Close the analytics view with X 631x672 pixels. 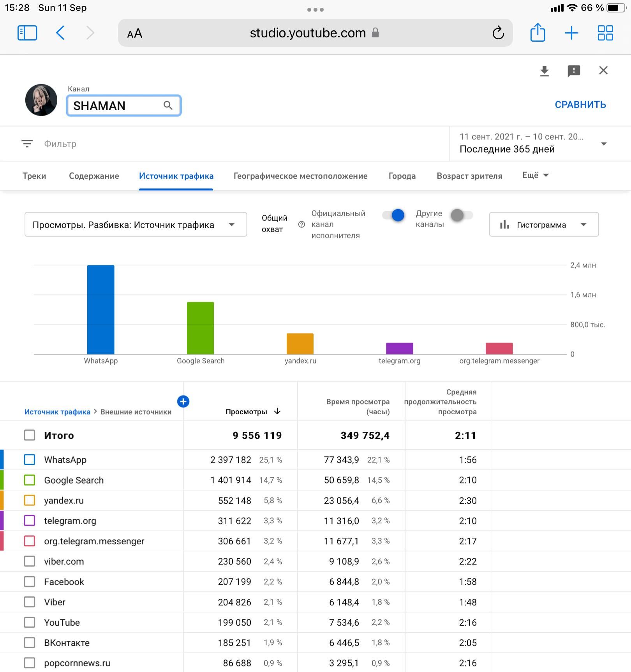(603, 70)
